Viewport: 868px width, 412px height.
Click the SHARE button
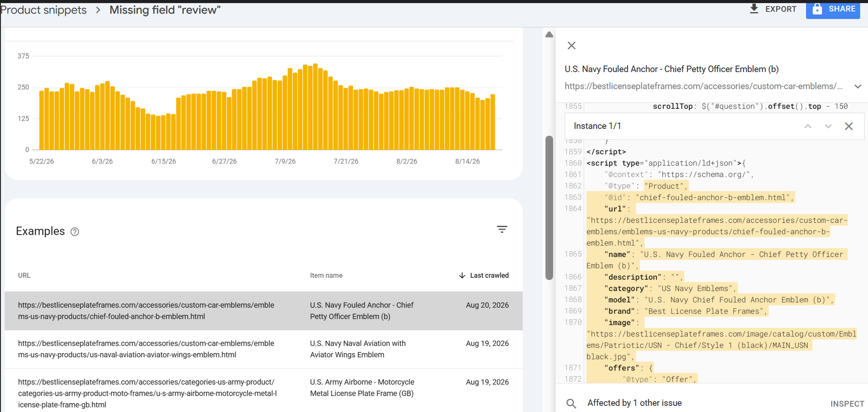[833, 9]
